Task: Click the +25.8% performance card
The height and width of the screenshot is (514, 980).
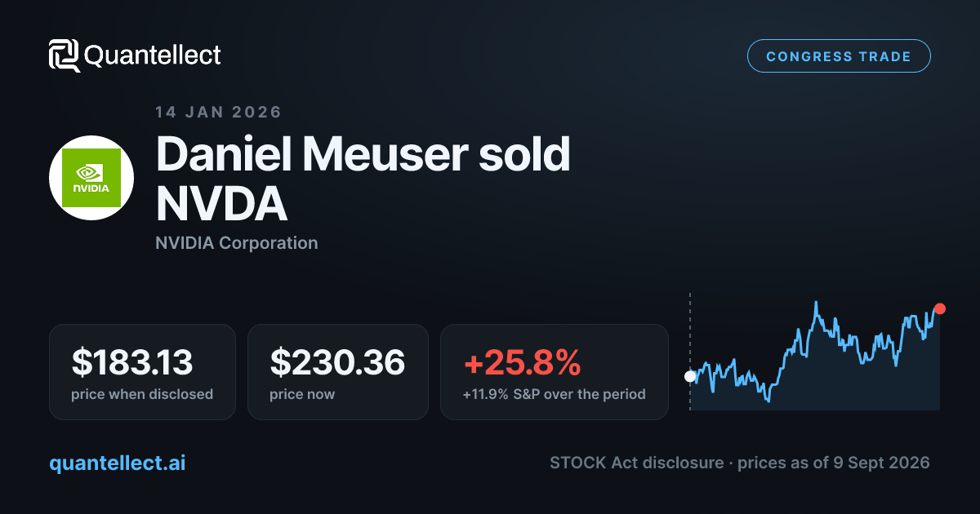Action: click(x=555, y=372)
